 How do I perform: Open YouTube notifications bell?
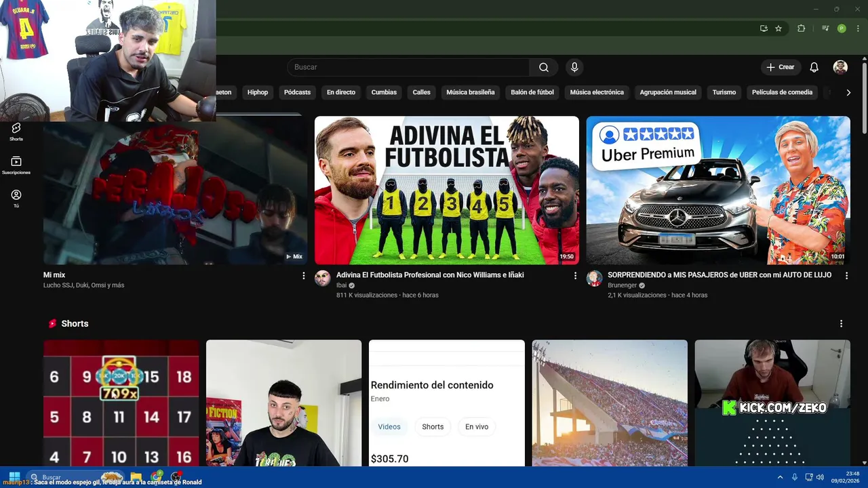point(814,67)
